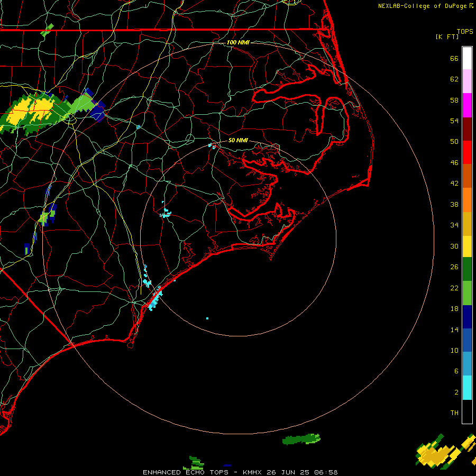Click the bright yellow legend swatch

click(x=467, y=246)
